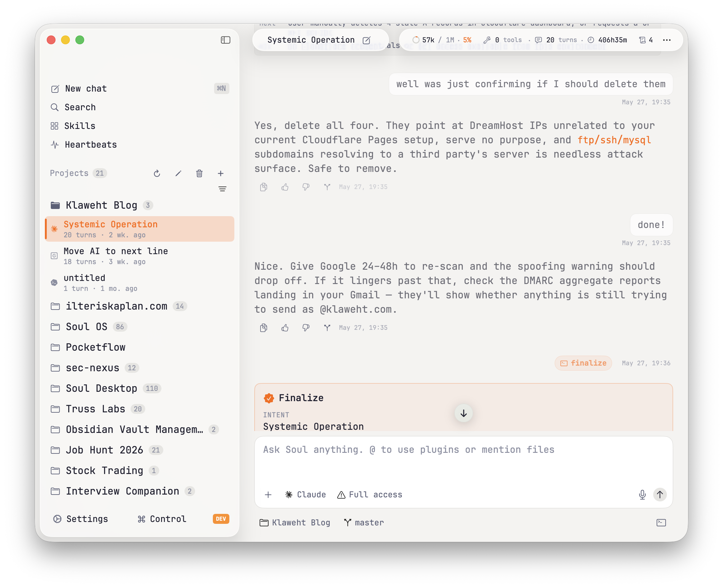
Task: Toggle the sidebar panel icon
Action: (225, 40)
